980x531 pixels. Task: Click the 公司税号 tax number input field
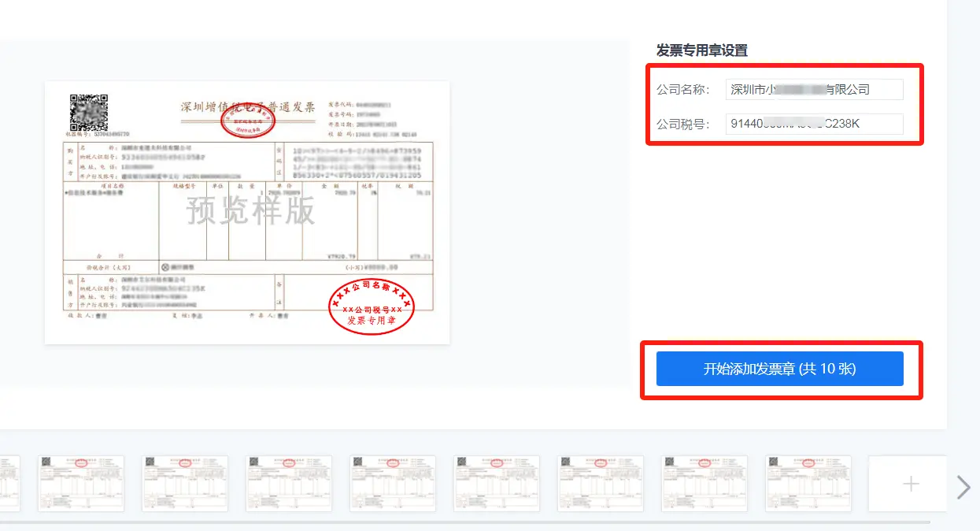pyautogui.click(x=814, y=124)
